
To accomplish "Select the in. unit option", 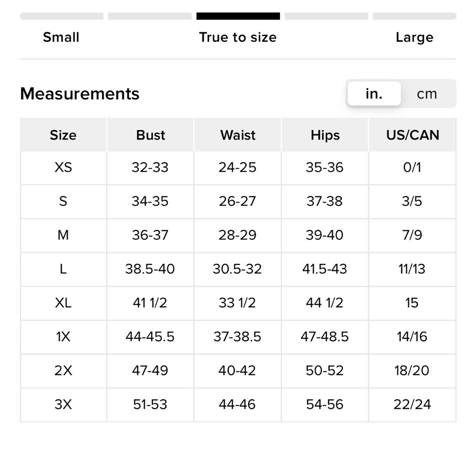I will point(374,94).
